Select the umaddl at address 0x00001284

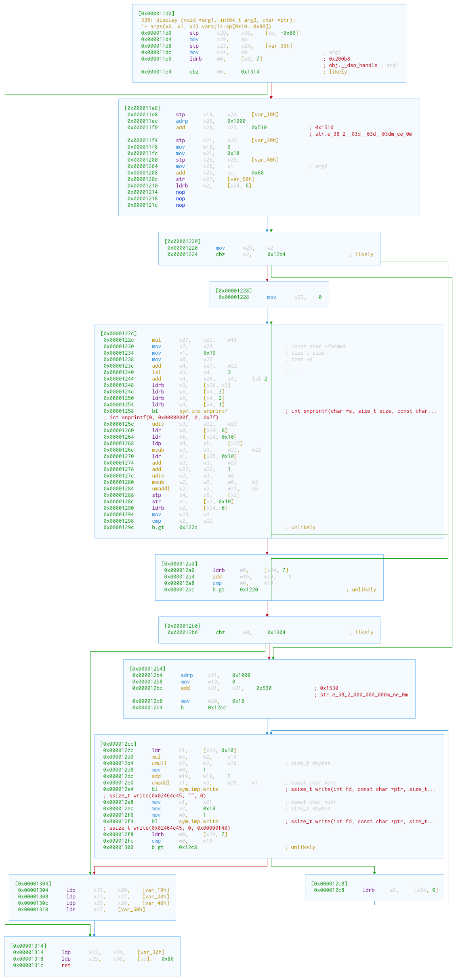[x=181, y=488]
